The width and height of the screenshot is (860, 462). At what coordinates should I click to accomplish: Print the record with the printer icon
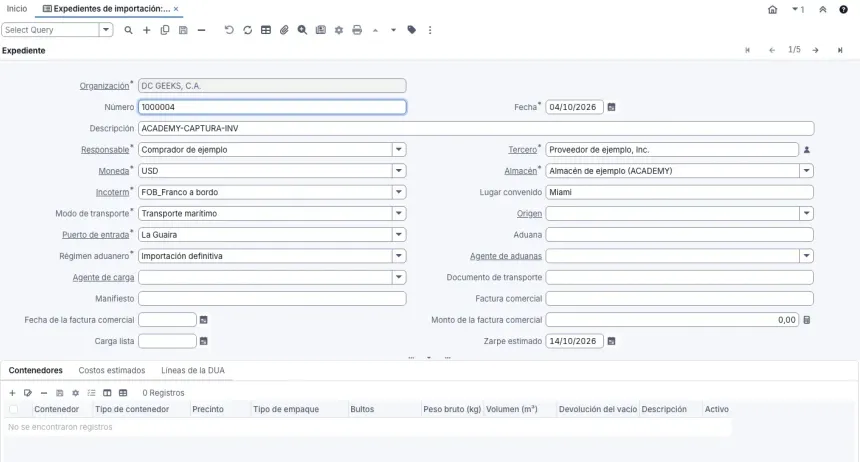coord(357,30)
